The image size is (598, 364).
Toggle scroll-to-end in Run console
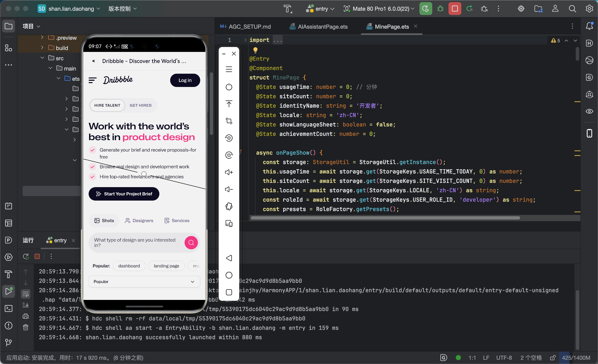pos(26,305)
